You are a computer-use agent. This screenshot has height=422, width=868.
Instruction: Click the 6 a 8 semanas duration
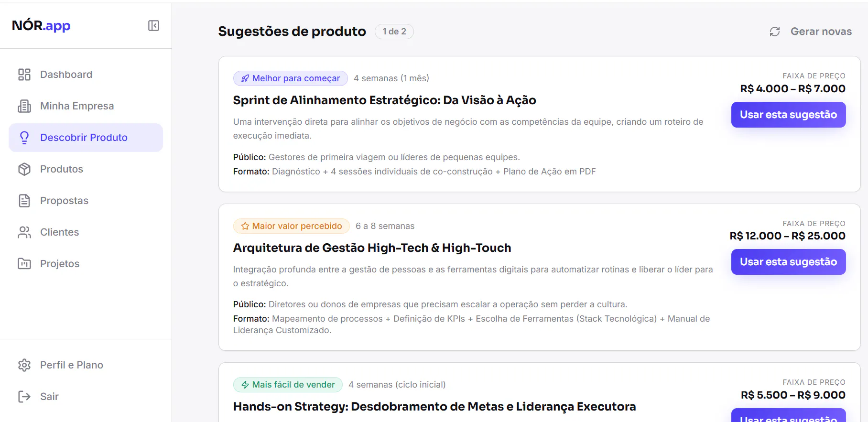click(x=385, y=226)
